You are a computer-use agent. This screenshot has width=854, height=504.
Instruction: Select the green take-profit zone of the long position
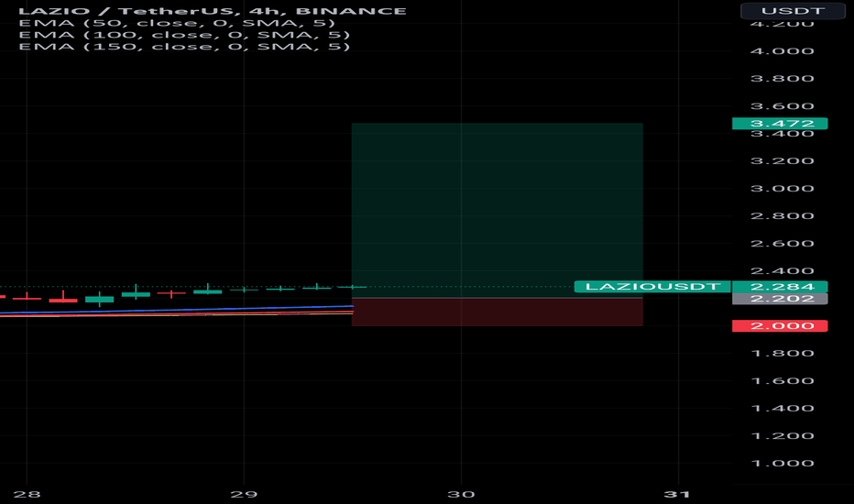point(498,211)
